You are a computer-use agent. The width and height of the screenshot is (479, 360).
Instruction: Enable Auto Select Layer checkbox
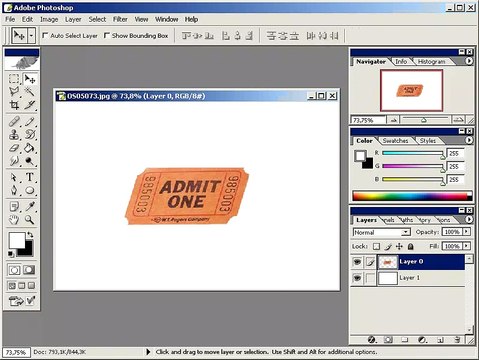[x=45, y=35]
